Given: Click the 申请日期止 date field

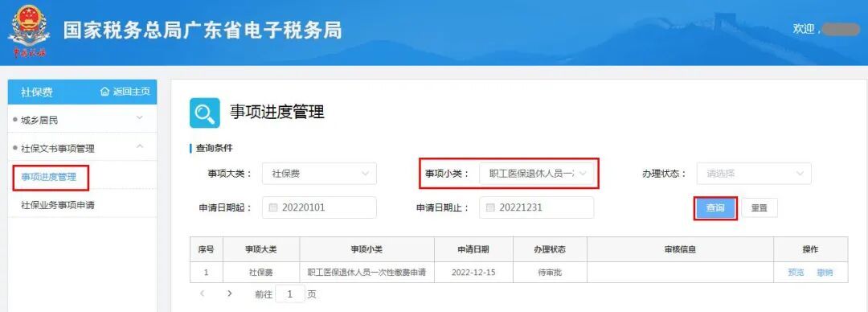Looking at the screenshot, I should 536,207.
